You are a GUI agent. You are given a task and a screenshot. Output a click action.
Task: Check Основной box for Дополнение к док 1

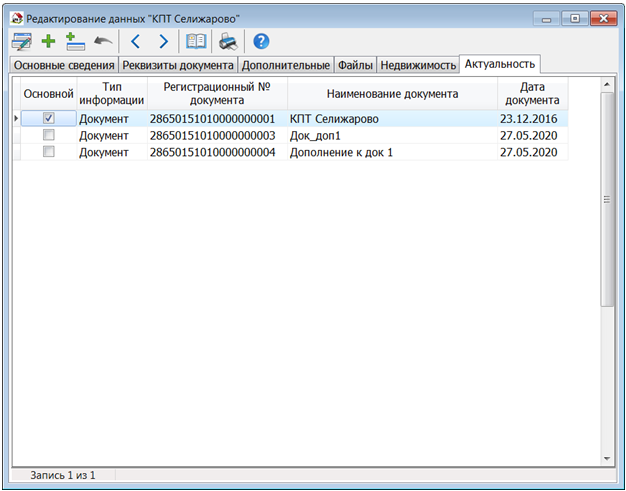(x=48, y=152)
